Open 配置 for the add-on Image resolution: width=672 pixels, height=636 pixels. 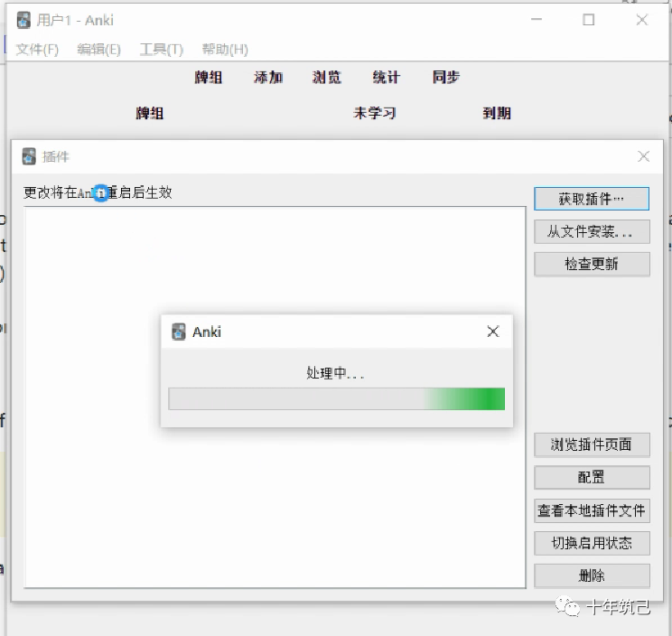coord(592,477)
